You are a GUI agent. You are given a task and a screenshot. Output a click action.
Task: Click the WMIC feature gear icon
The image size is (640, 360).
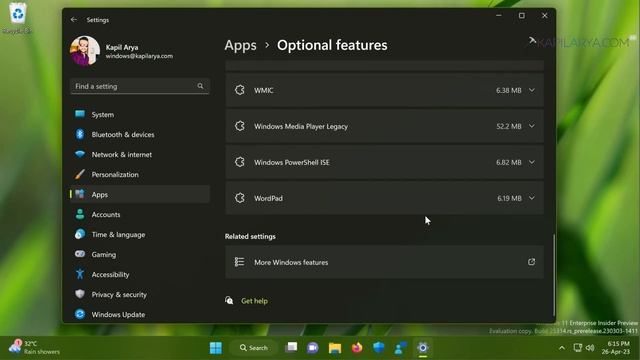[240, 90]
